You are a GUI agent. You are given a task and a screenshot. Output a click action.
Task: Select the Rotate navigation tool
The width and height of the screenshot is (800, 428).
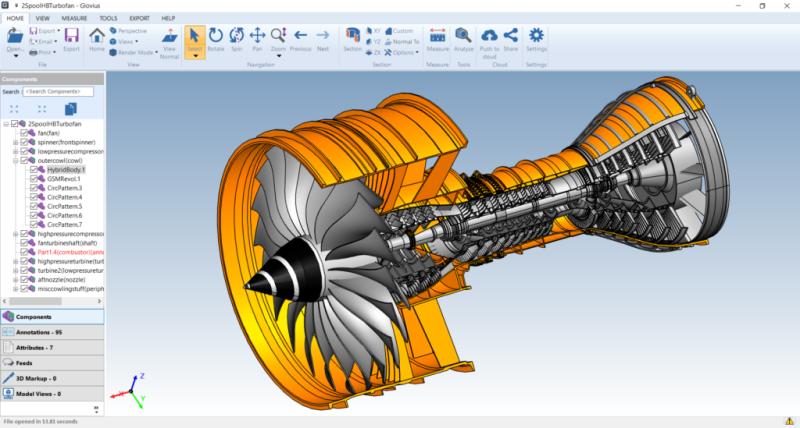click(x=216, y=40)
